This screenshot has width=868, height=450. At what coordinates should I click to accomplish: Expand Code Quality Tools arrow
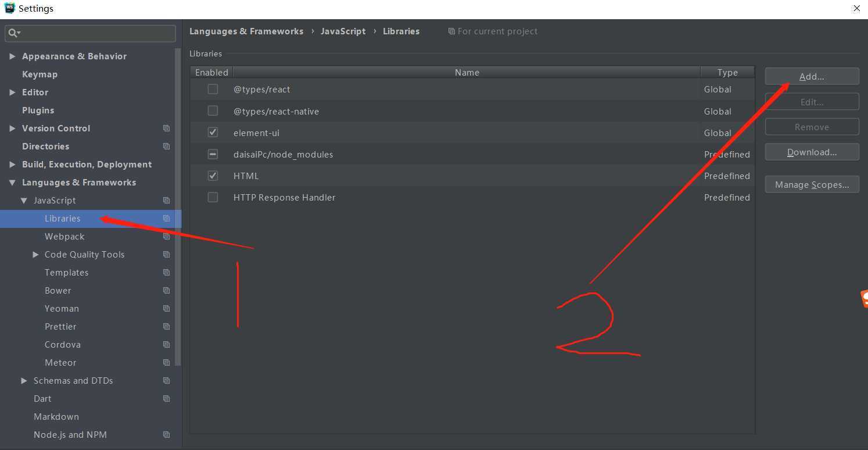point(35,255)
